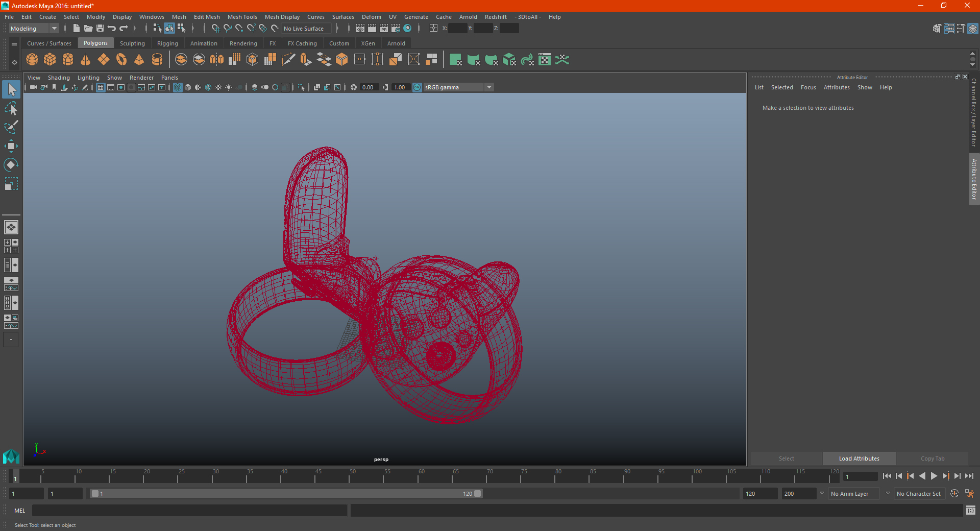This screenshot has width=980, height=531.
Task: Open the shelf options gear menu
Action: [x=14, y=62]
